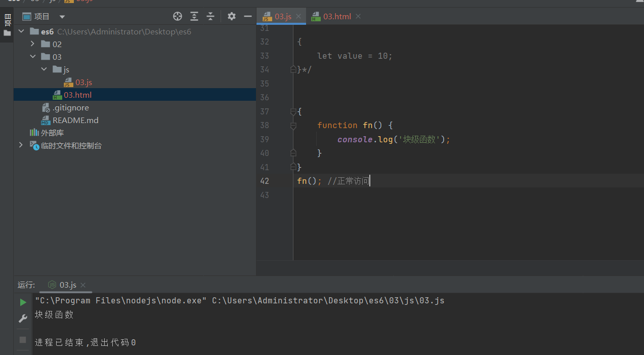Click the 'fn(); //正常访问' line
This screenshot has width=644, height=355.
click(x=333, y=181)
